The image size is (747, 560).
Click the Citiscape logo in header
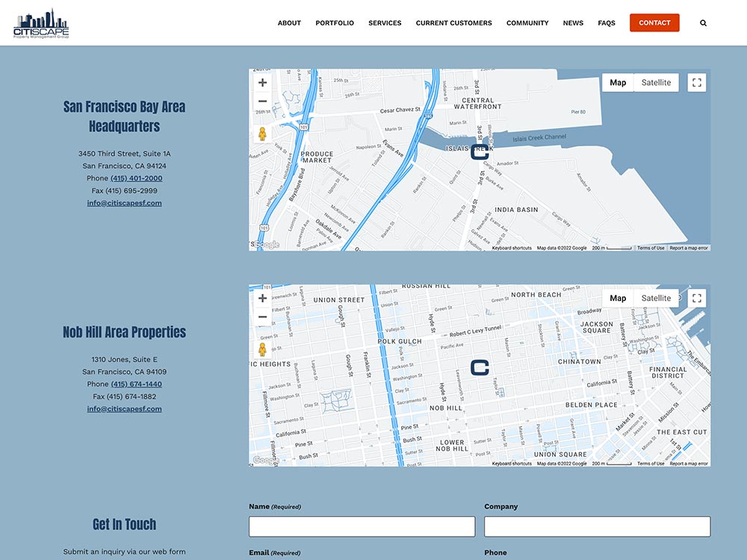tap(41, 23)
